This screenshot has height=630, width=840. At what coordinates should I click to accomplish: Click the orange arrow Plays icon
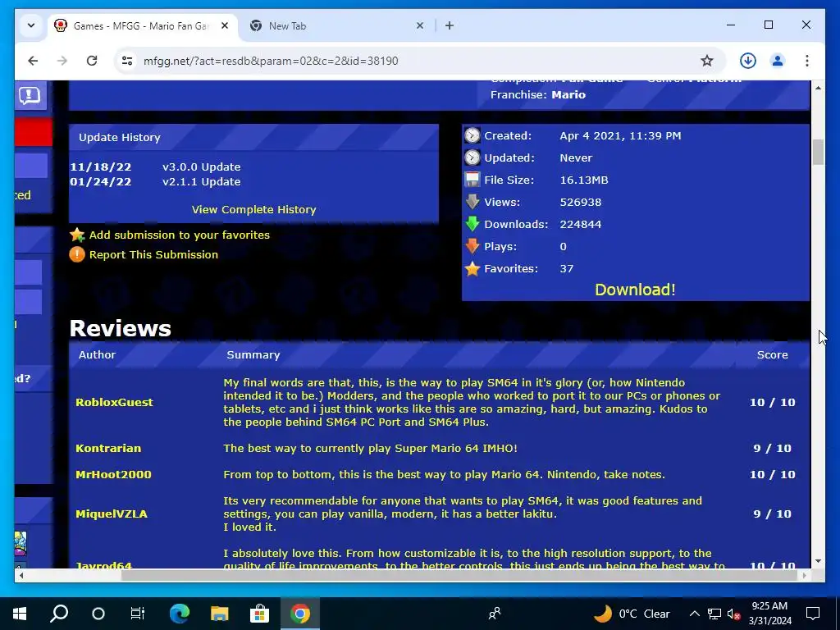pos(472,246)
